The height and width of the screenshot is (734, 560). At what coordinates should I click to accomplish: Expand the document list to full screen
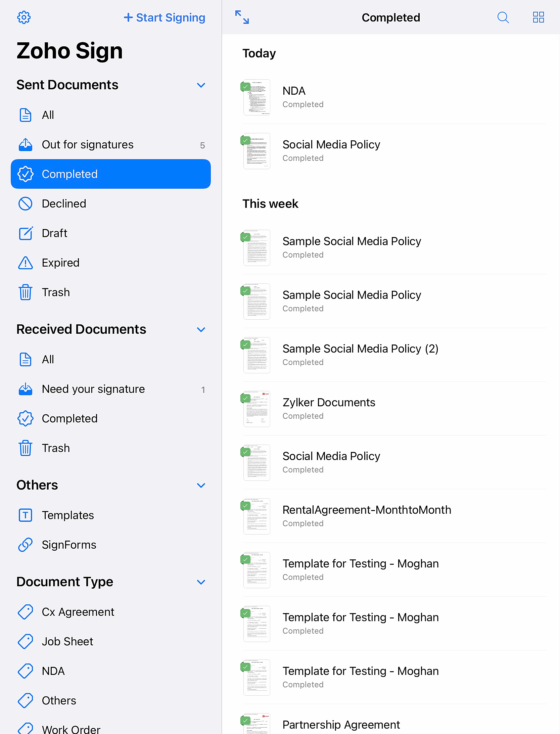pos(242,17)
